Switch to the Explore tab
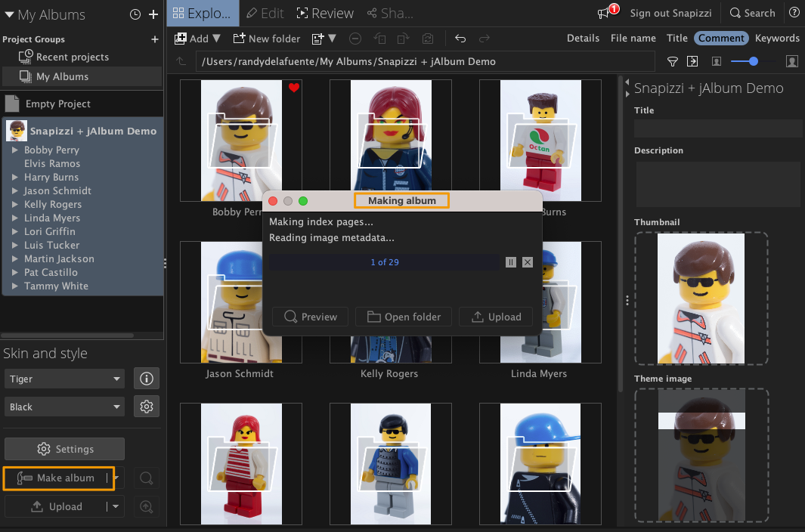The height and width of the screenshot is (532, 805). coord(202,14)
